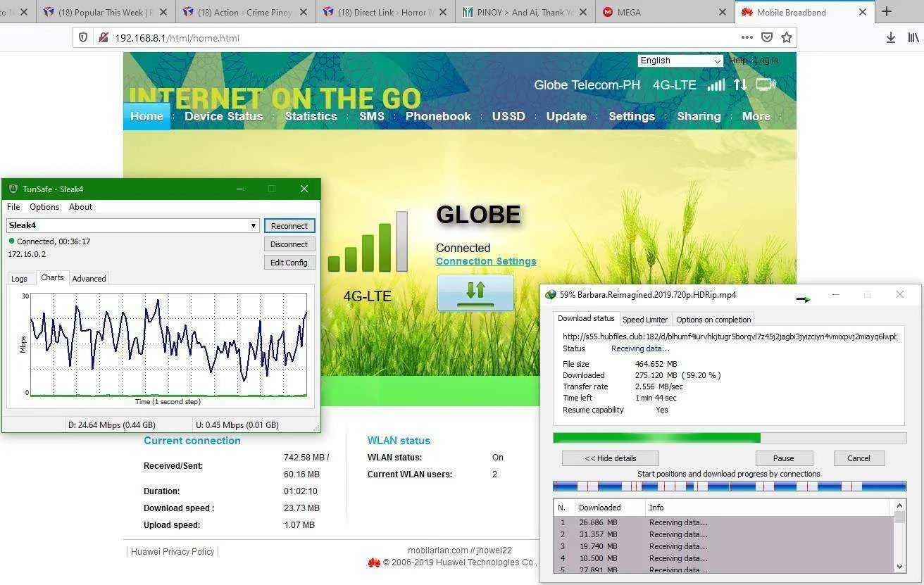924x585 pixels.
Task: Go to the Update page
Action: point(566,117)
